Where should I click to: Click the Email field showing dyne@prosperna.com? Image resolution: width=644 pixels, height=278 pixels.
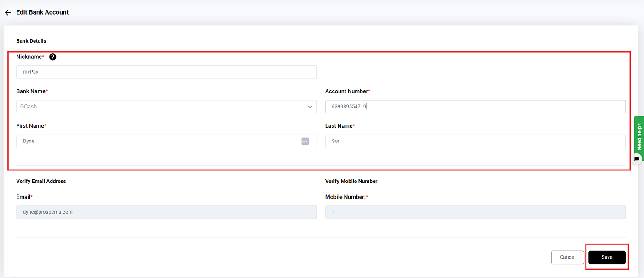tap(166, 212)
